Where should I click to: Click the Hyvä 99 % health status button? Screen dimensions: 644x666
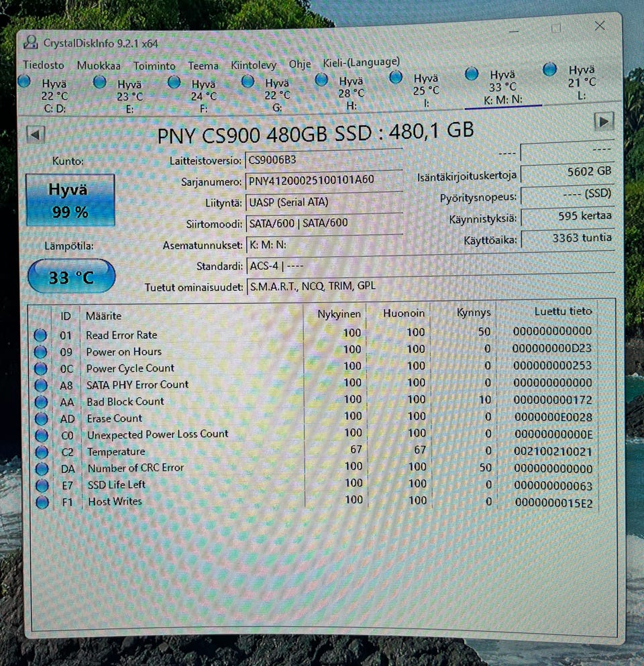(x=70, y=200)
